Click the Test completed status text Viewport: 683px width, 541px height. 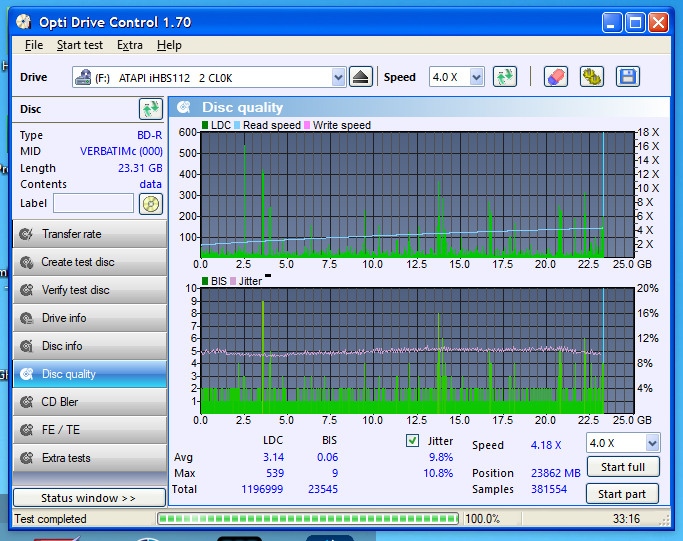51,519
